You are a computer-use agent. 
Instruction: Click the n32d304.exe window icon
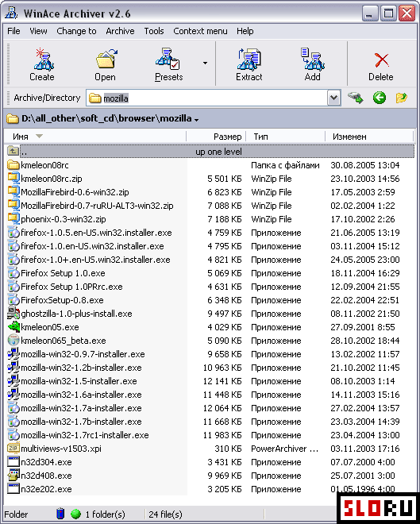click(x=13, y=462)
